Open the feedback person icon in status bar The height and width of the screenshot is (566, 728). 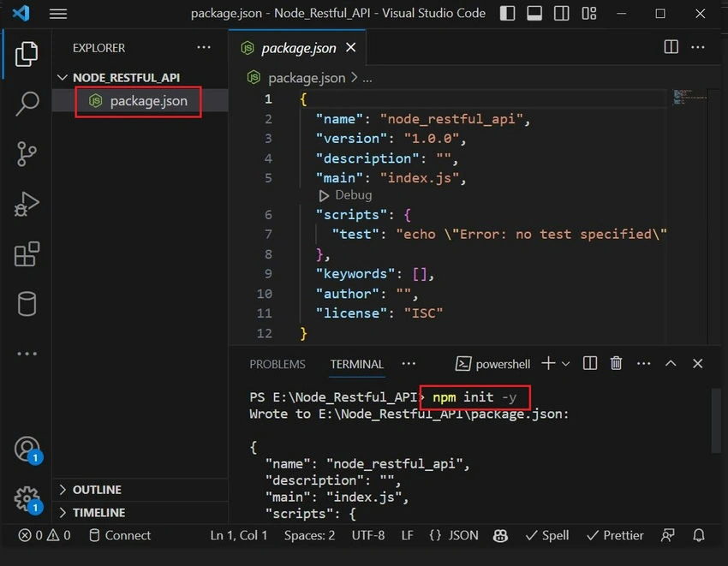667,535
